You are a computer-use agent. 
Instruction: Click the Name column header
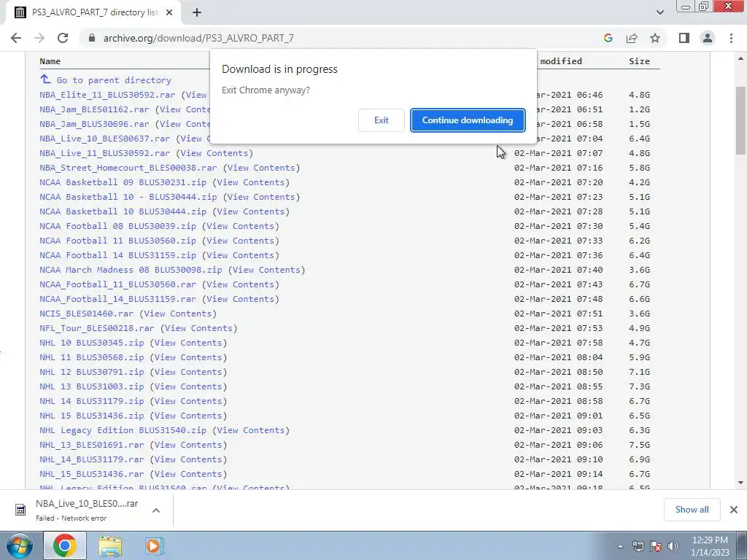coord(50,61)
